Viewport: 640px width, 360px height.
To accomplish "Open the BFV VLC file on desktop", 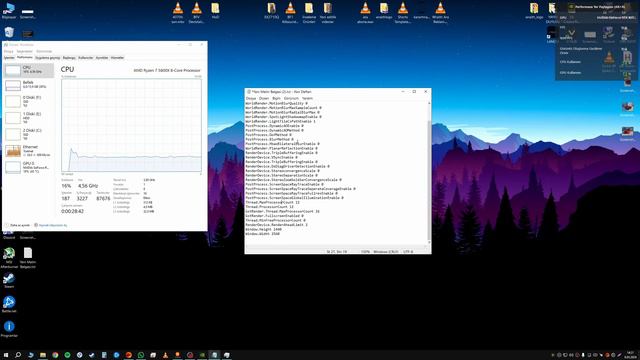I will tap(196, 12).
